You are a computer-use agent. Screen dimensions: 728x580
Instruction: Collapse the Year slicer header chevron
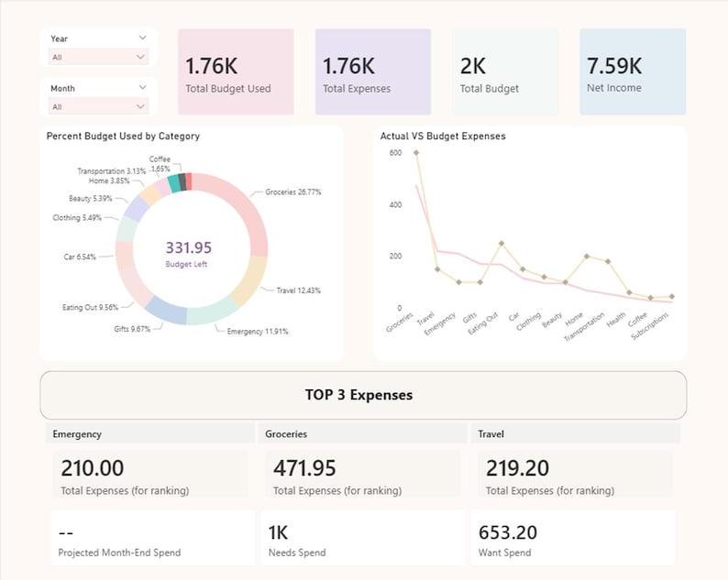[142, 38]
